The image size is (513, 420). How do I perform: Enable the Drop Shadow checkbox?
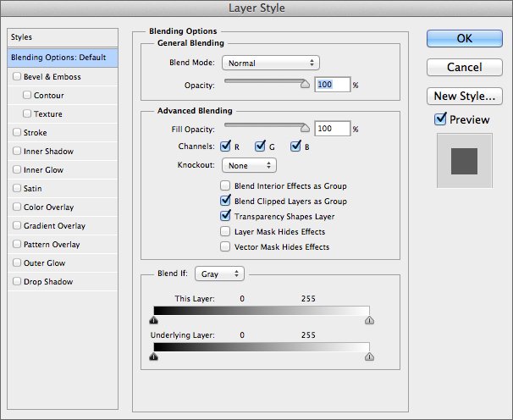[x=17, y=281]
